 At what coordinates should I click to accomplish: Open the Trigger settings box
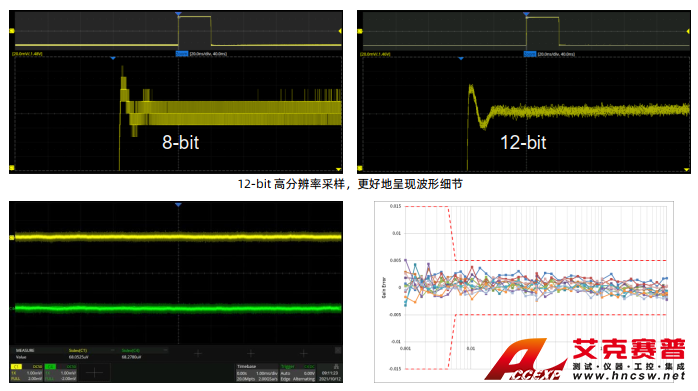[298, 373]
